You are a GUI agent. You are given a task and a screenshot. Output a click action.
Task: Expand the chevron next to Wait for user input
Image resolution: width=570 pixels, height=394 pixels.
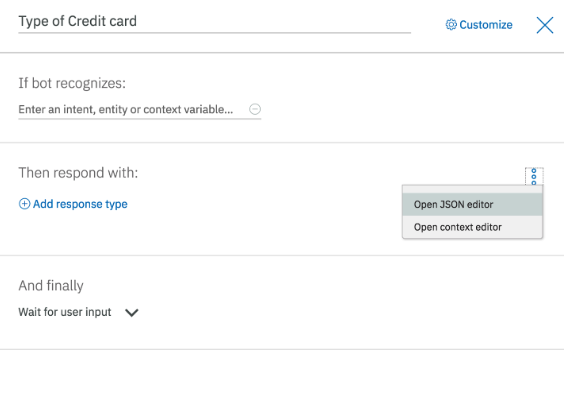click(132, 313)
